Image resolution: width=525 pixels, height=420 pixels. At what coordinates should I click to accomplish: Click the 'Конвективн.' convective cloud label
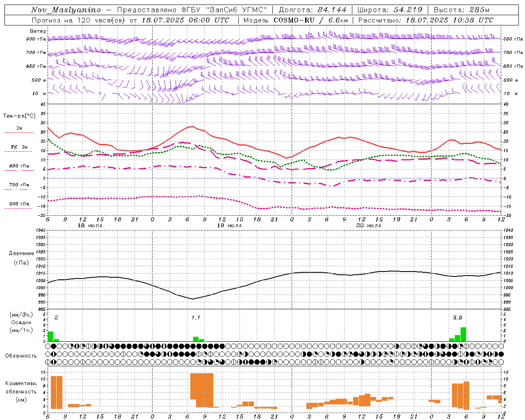click(21, 383)
